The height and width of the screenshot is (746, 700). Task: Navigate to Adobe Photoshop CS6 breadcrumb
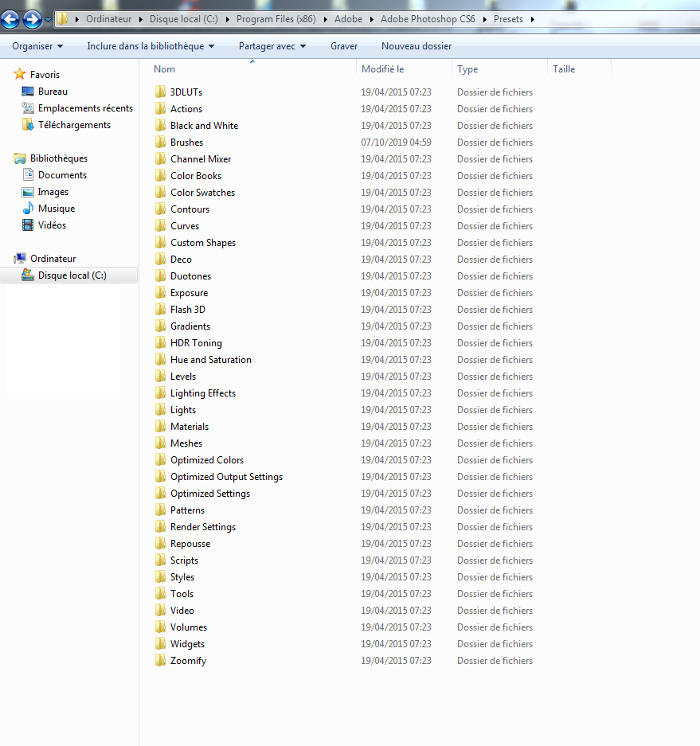tap(428, 19)
